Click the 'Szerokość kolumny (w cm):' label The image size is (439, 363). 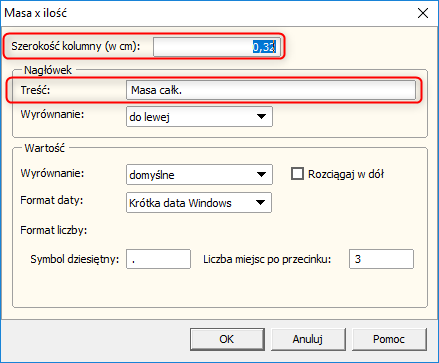76,46
